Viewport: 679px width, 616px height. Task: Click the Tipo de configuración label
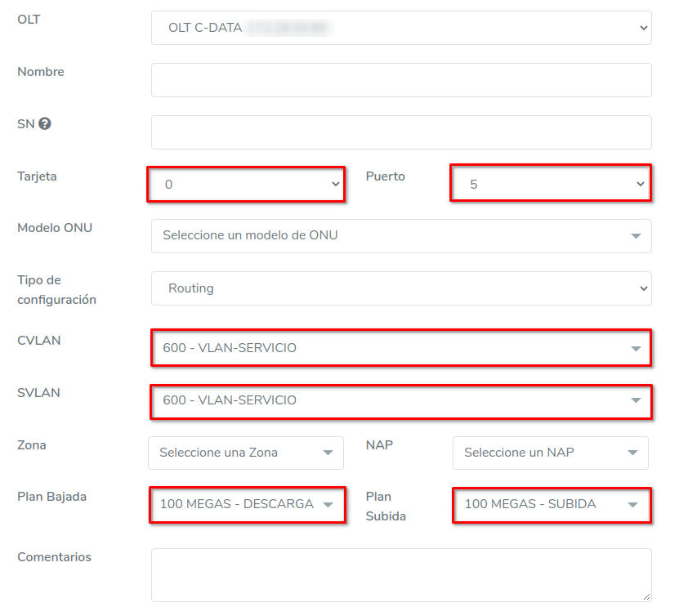coord(56,290)
